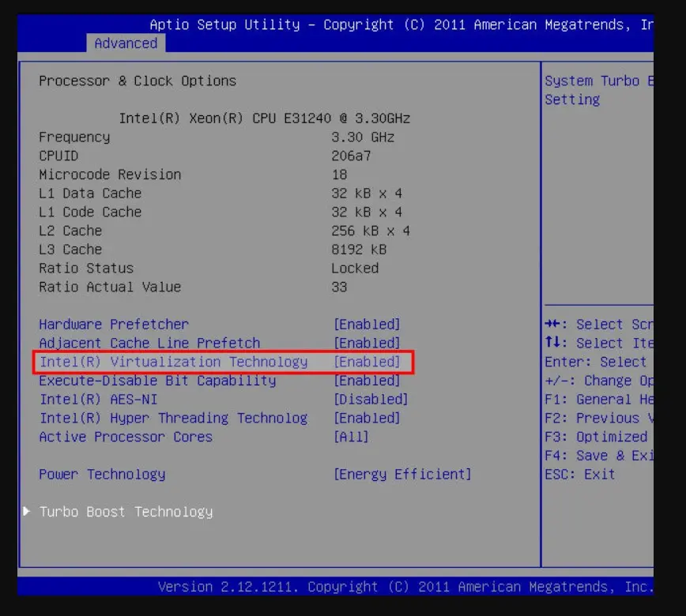Image resolution: width=686 pixels, height=616 pixels.
Task: Enable Intel AES-NI via [Disabled] value
Action: coord(370,400)
